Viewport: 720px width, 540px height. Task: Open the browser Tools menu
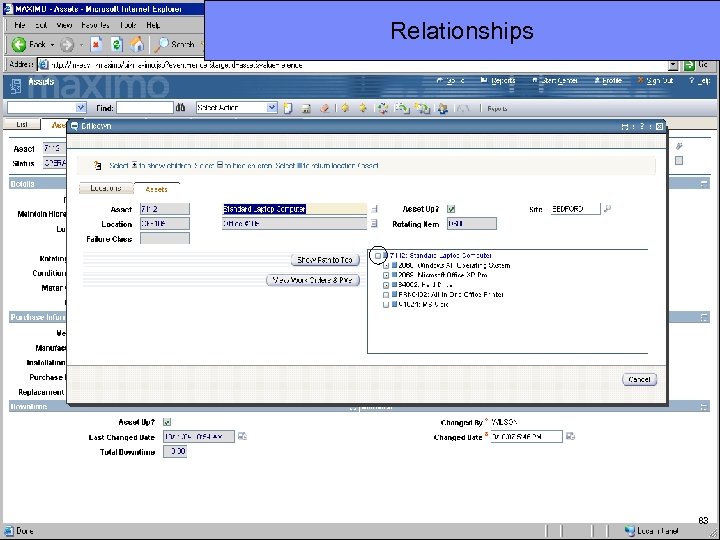[x=128, y=25]
